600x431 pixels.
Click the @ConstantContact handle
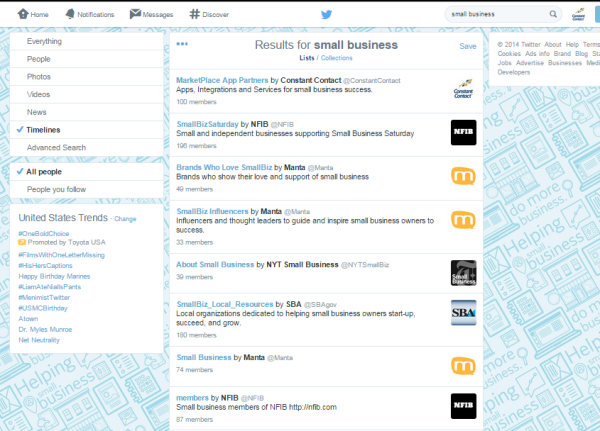pyautogui.click(x=372, y=81)
